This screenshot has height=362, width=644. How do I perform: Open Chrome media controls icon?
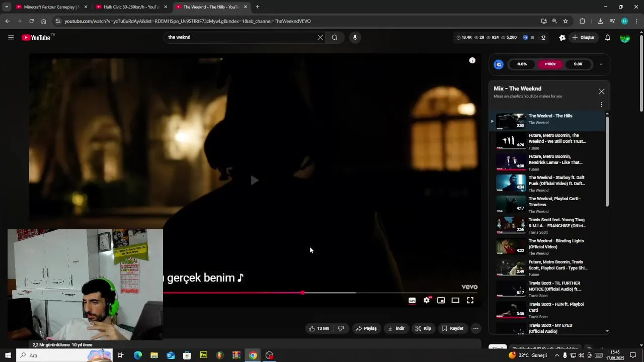point(612,21)
